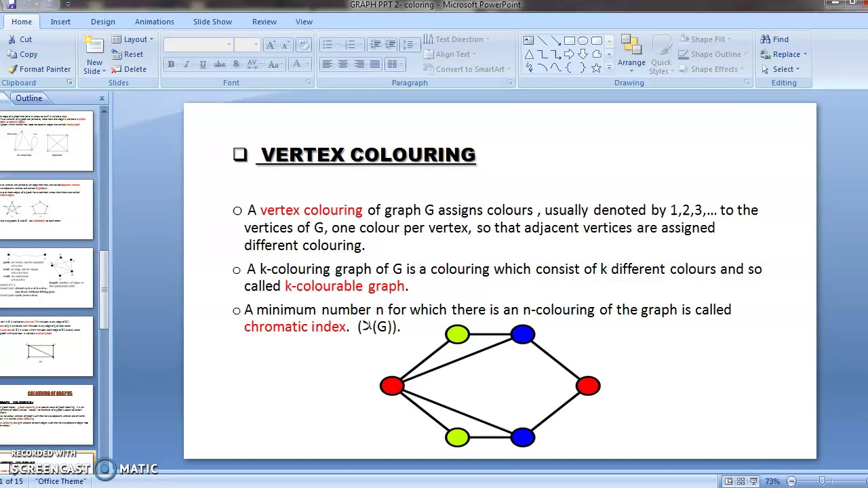868x488 pixels.
Task: Select the Left Brace shape
Action: tap(569, 68)
